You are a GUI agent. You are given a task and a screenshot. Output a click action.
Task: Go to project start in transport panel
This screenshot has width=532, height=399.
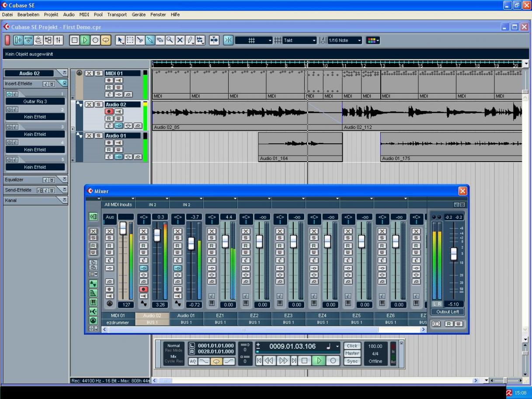[259, 361]
